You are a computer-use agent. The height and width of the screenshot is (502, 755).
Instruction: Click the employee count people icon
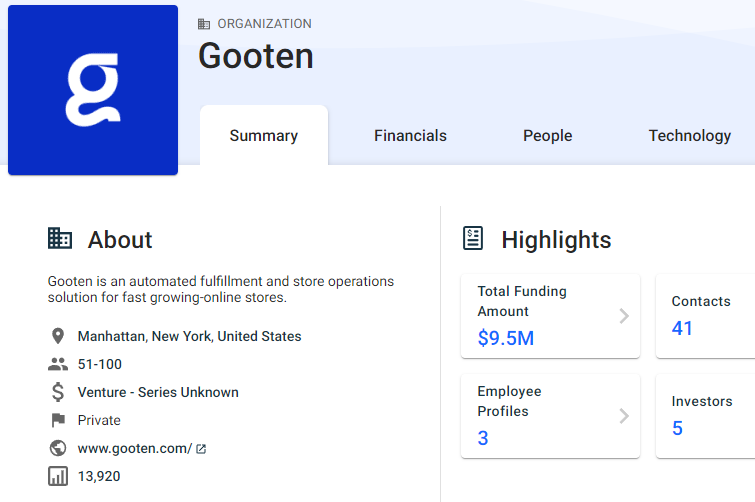click(x=57, y=364)
